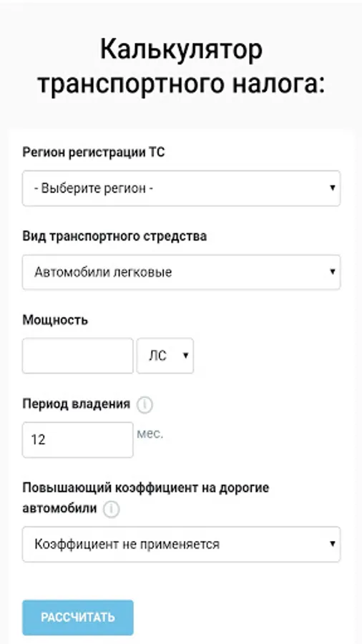Expand the Автомобили легковые vehicle type list
Screen dimensions: 362x644
[181, 273]
